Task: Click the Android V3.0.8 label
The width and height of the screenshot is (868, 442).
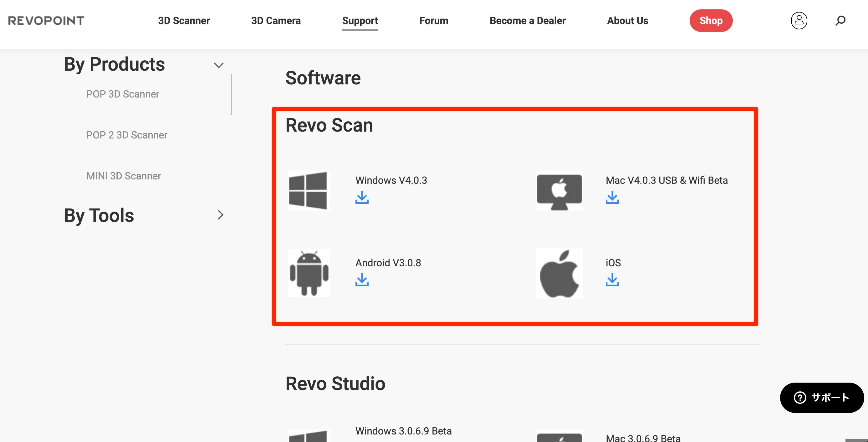Action: pos(388,263)
